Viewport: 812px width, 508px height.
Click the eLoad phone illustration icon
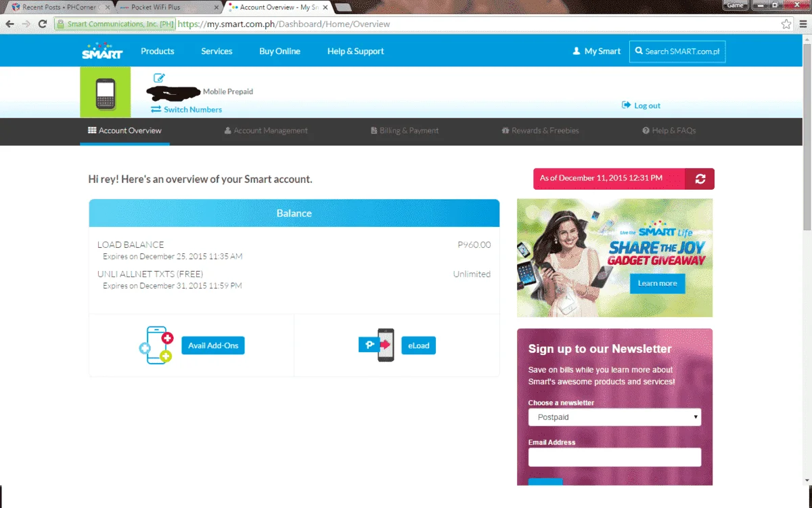[377, 345]
